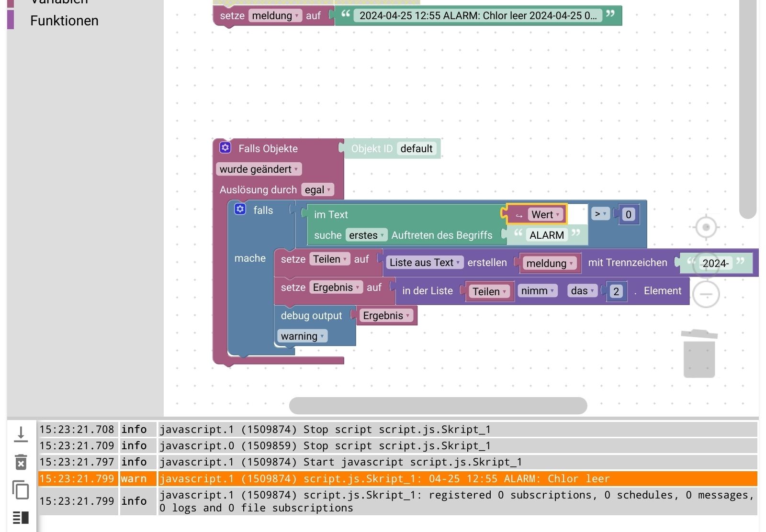Viewport: 766px width, 532px height.
Task: Open the meldung variable dropdown in setze block
Action: pos(275,15)
